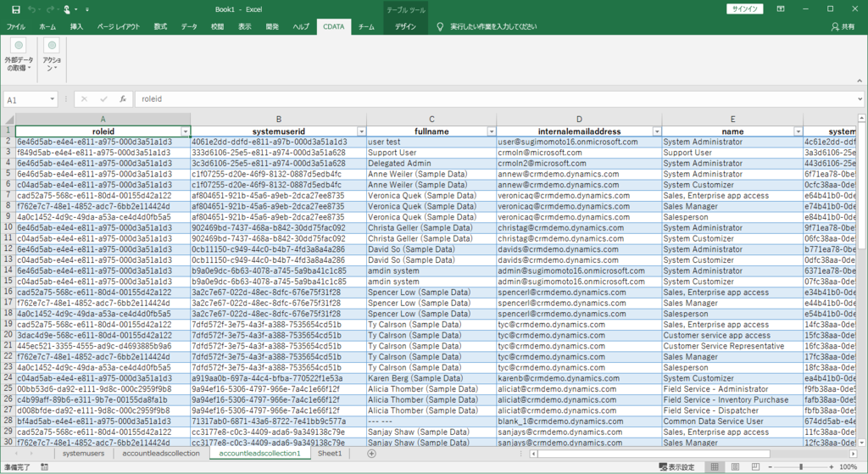Viewport: 868px width, 474px height.
Task: Confirm formula entry checkmark icon
Action: pos(103,99)
